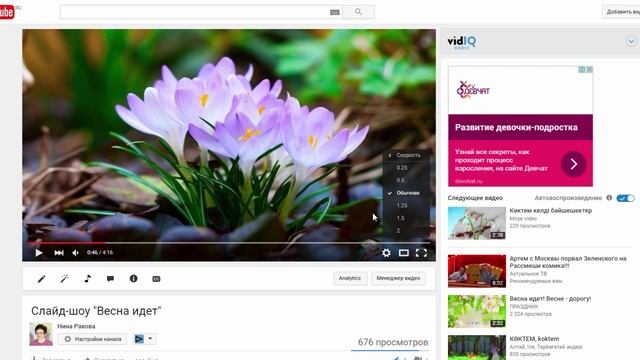
Task: Toggle the Автовоспроизведение autoplay switch
Action: coord(625,198)
